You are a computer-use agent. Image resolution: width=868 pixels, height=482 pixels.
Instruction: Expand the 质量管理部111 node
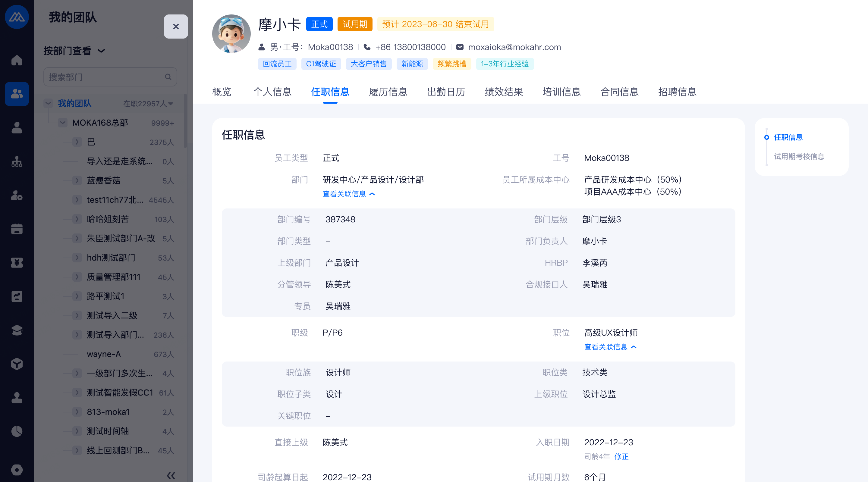coord(77,277)
